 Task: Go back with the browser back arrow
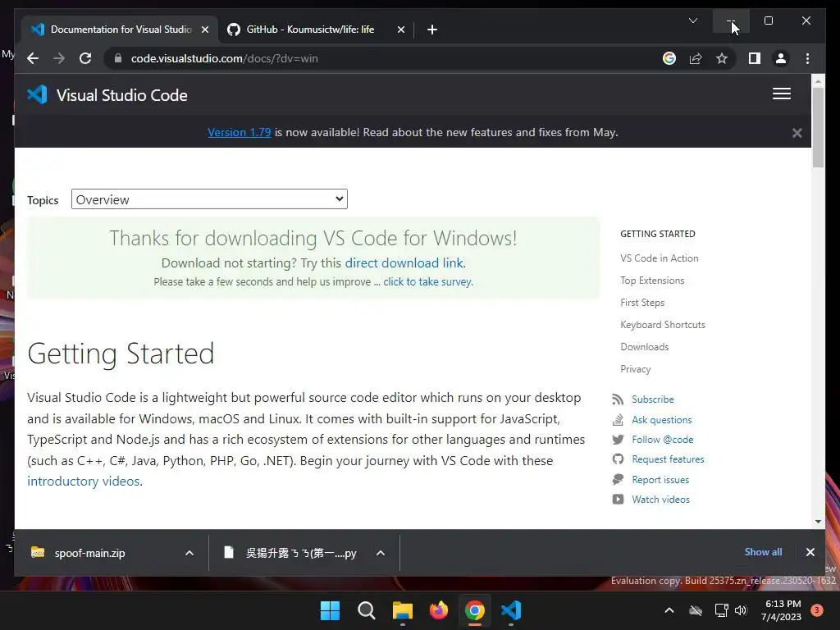[x=33, y=58]
